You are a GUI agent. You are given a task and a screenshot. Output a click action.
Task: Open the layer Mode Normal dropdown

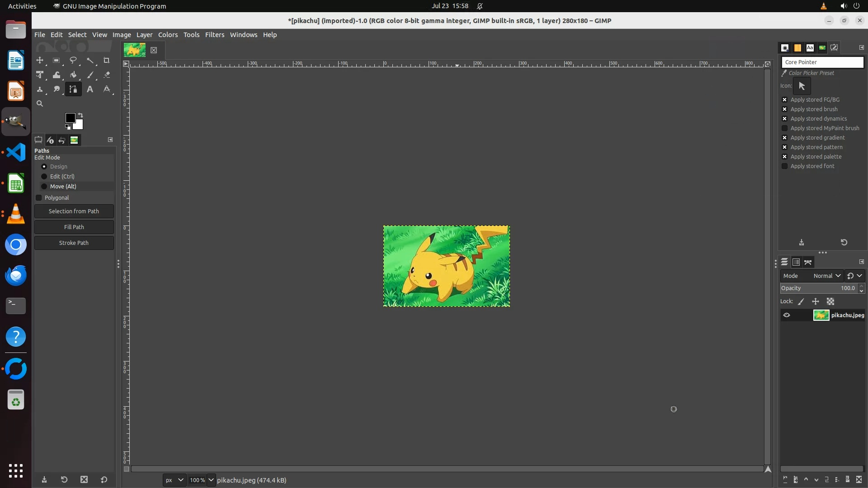tap(826, 276)
